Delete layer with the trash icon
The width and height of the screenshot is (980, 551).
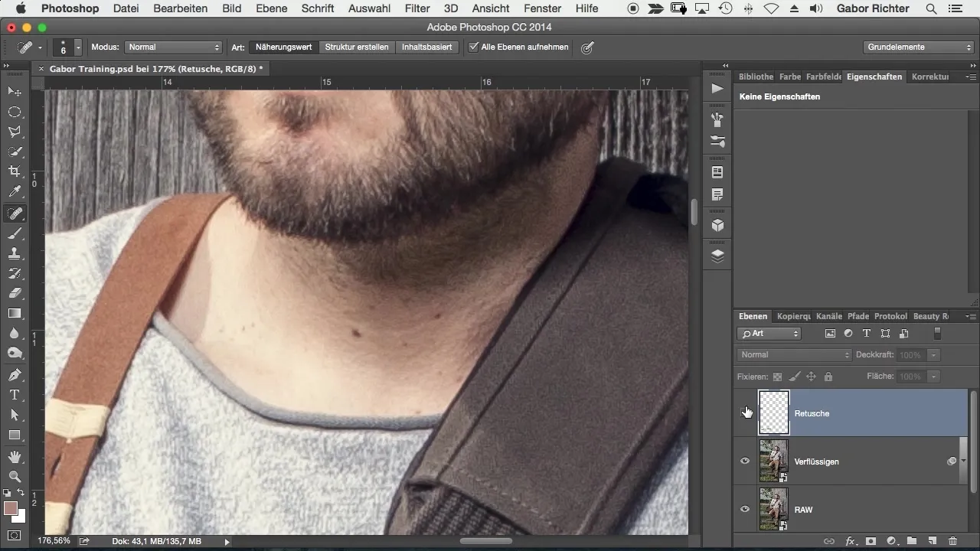(x=953, y=541)
